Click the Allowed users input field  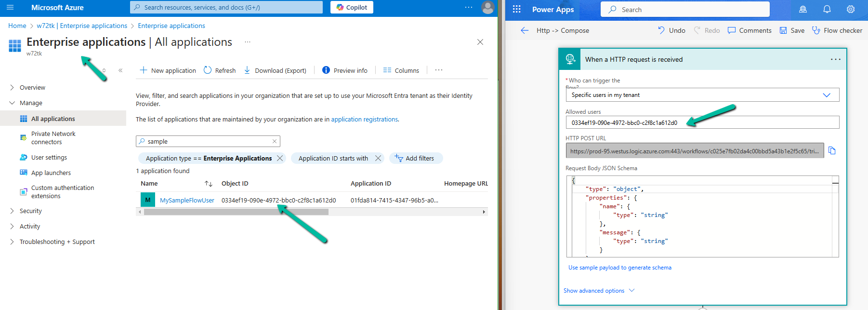point(702,122)
